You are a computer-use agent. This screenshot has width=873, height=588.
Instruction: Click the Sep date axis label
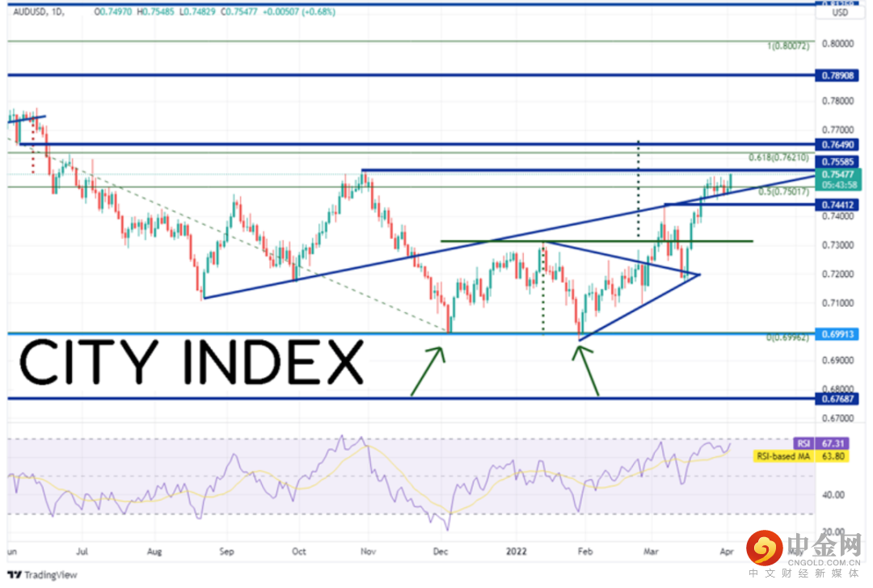click(226, 552)
